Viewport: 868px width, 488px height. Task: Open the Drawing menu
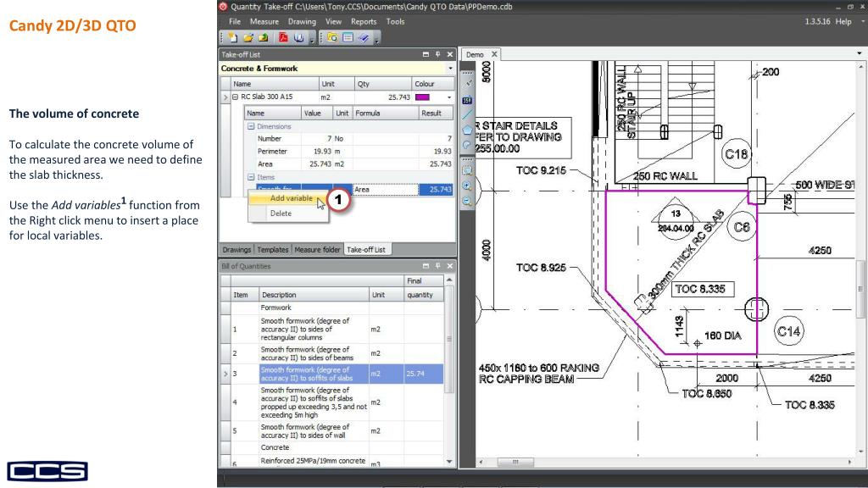tap(302, 21)
